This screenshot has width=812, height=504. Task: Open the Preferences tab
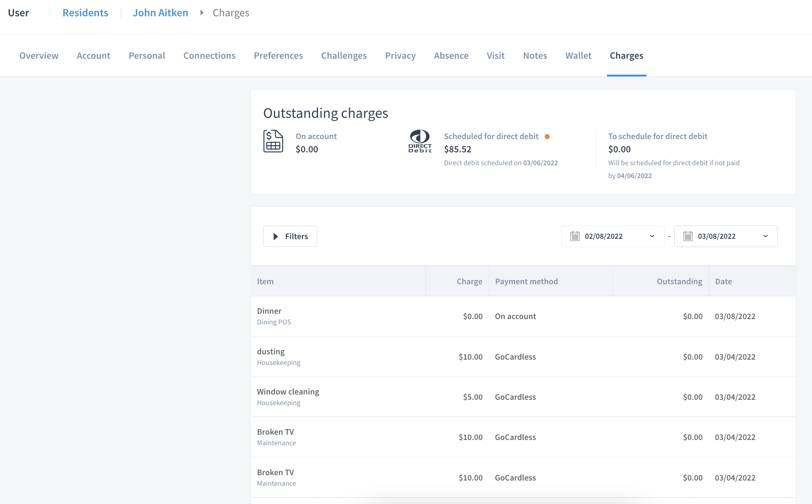tap(279, 56)
